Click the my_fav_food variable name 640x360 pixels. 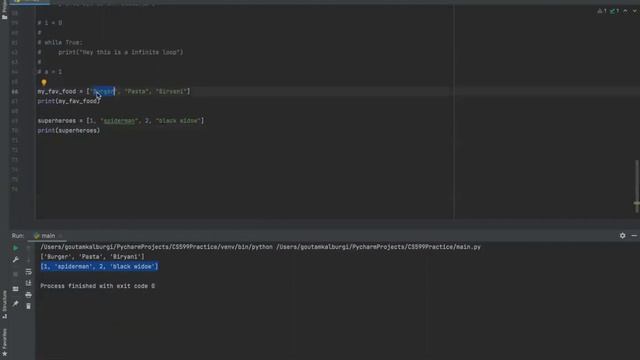tap(57, 91)
